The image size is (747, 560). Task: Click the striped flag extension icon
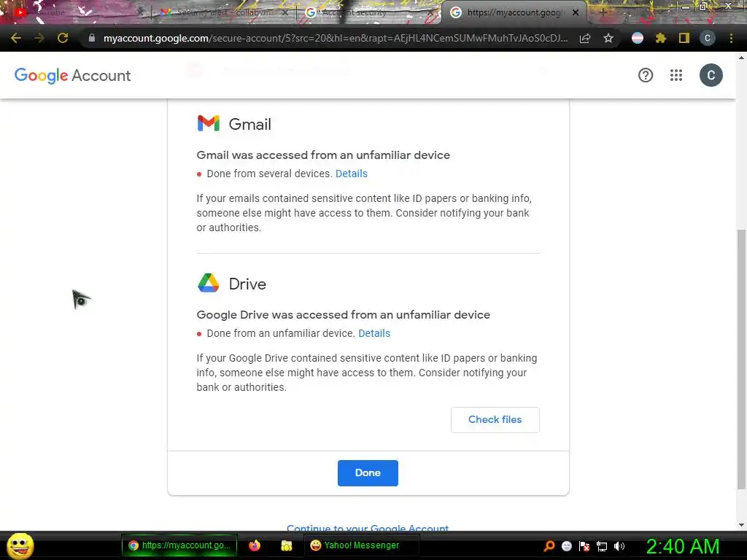click(x=638, y=38)
